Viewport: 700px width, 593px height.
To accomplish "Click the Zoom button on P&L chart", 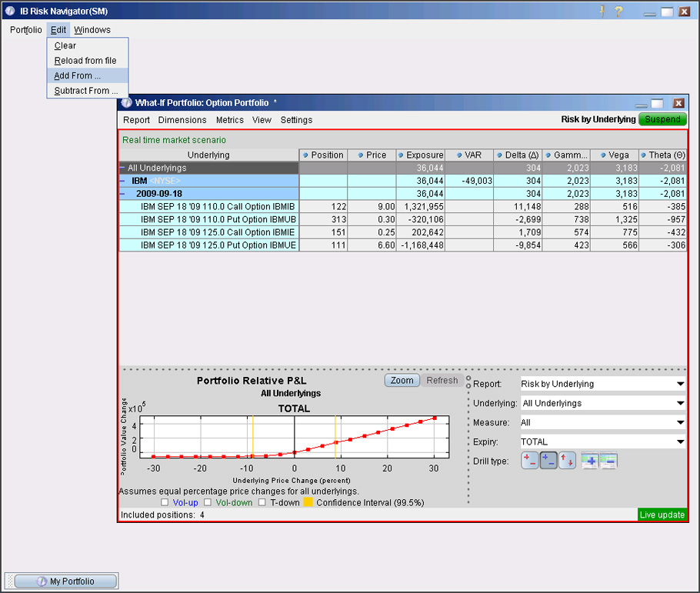I will point(402,381).
